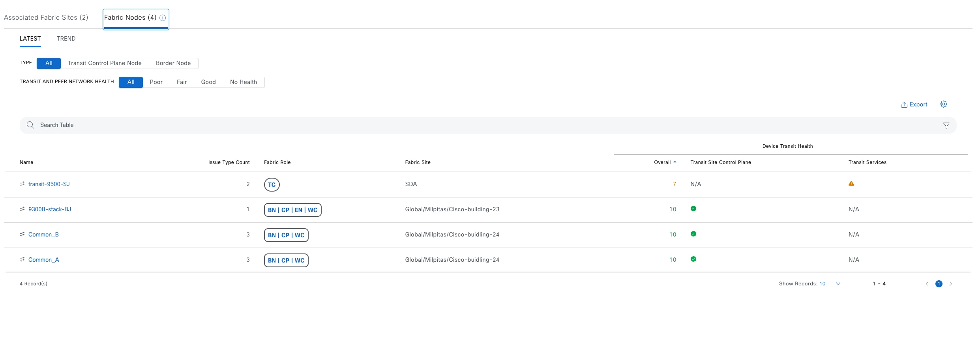This screenshot has width=980, height=352.
Task: Click green check icon in Common_B row
Action: (693, 234)
